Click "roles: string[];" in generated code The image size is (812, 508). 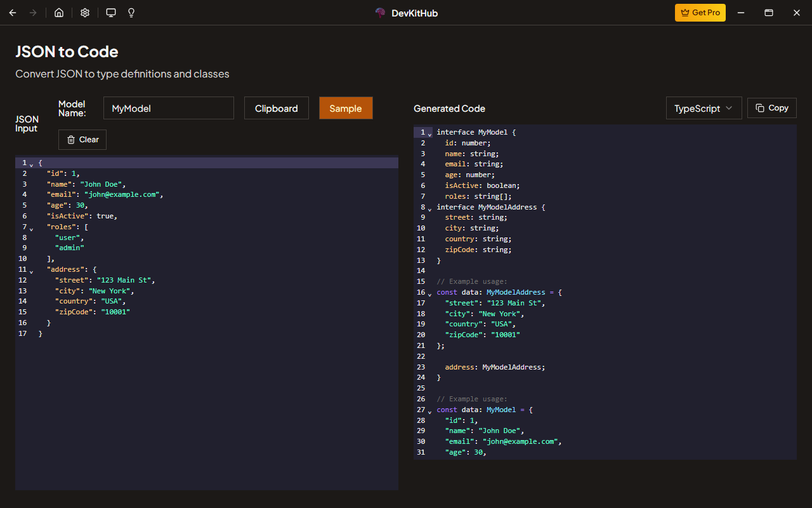478,196
